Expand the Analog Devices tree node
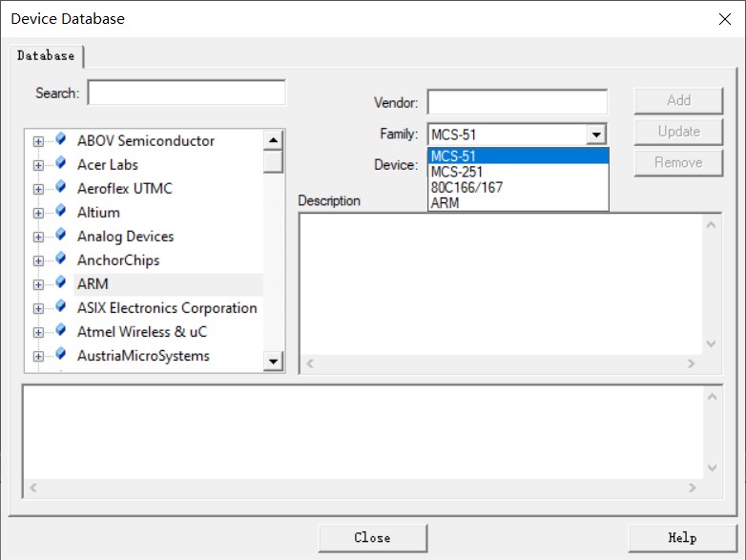 (x=38, y=237)
